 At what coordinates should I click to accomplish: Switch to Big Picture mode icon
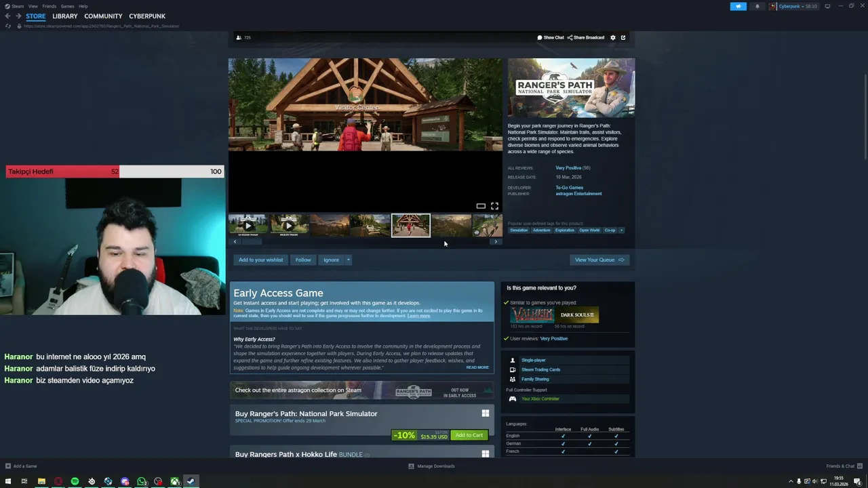point(827,6)
